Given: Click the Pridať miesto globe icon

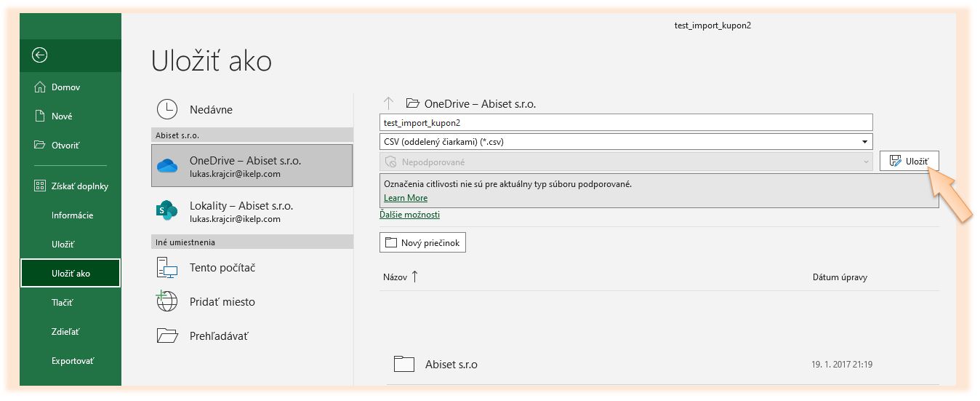Looking at the screenshot, I should tap(167, 301).
